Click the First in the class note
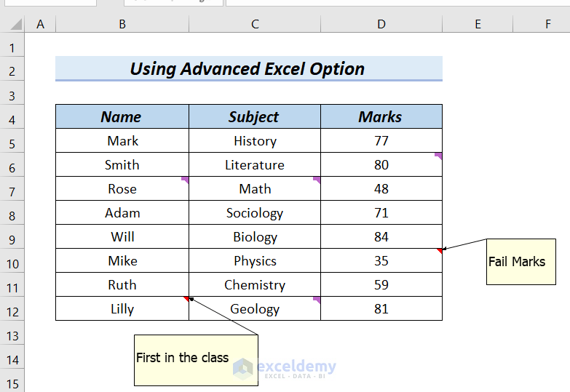 [x=196, y=359]
